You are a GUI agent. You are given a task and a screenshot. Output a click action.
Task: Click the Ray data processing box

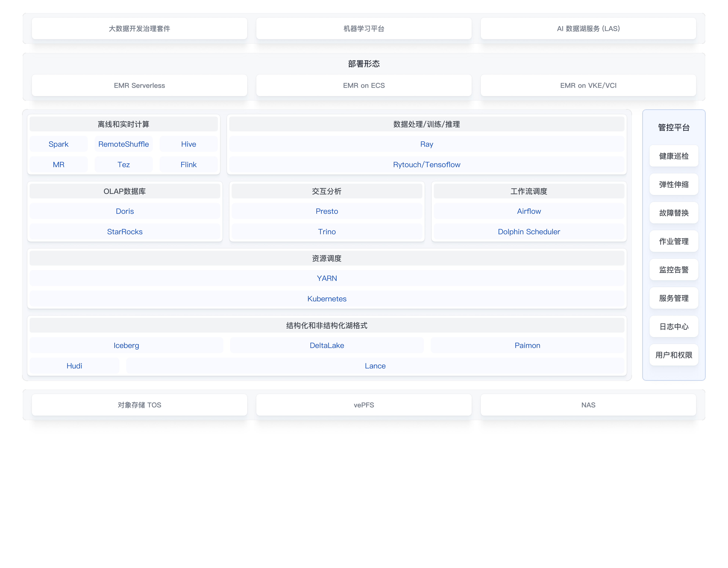(426, 144)
